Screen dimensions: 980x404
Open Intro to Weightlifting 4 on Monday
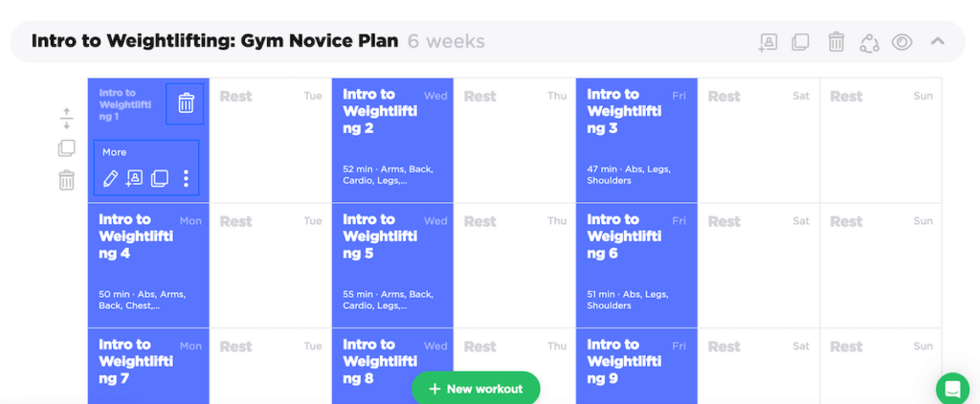click(148, 265)
